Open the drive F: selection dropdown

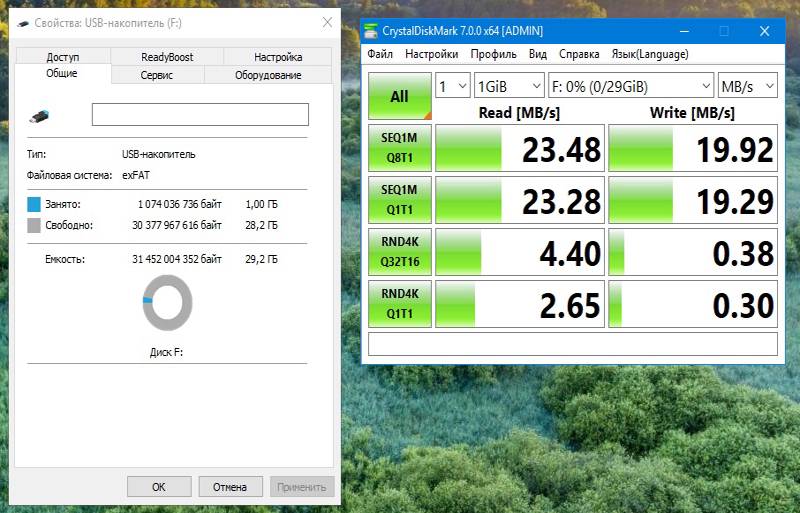630,86
